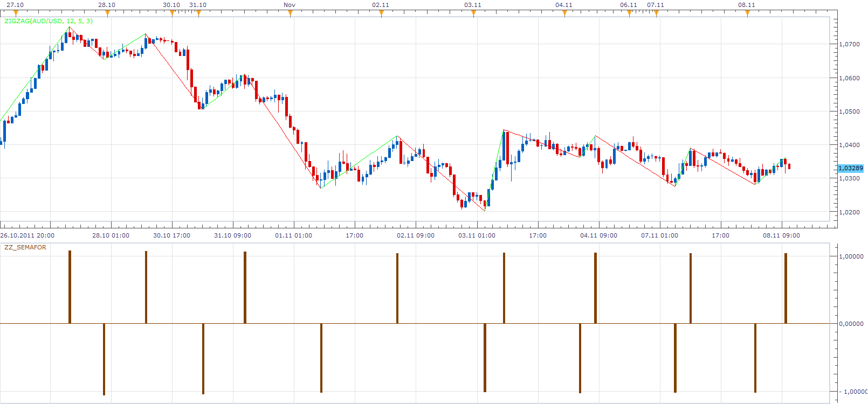Click the 07.11 01:00 time label
Viewport: 868px width, 404px height.
pos(659,235)
